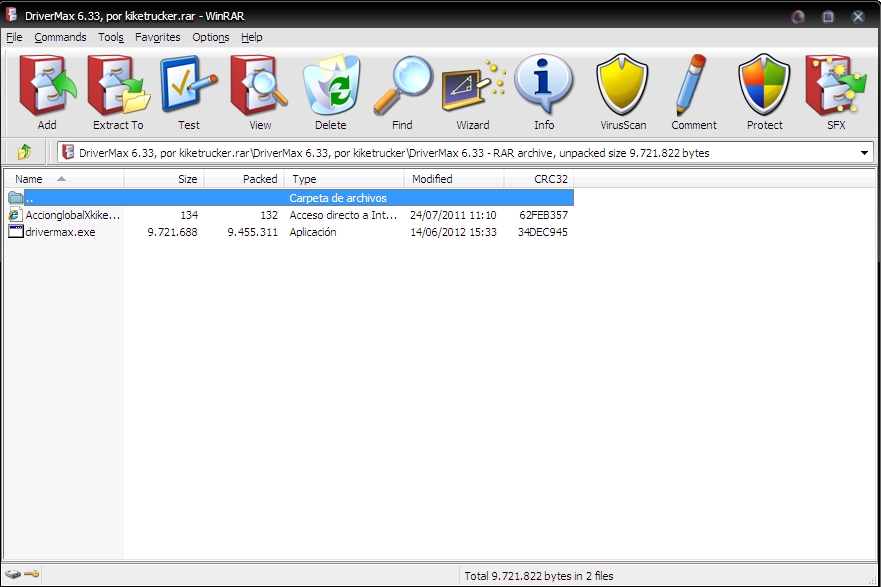Click the Add archive toolbar icon
This screenshot has width=881, height=587.
pyautogui.click(x=47, y=85)
